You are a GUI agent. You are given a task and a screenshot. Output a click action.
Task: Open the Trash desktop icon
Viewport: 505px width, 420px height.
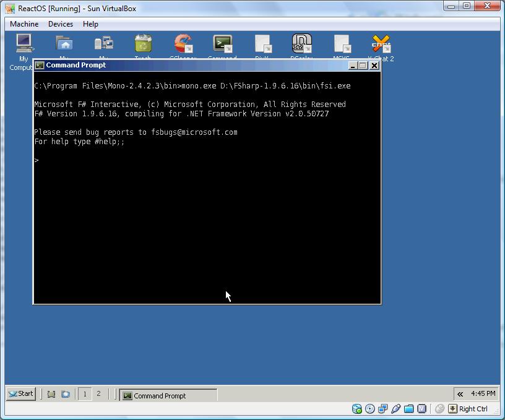tap(143, 43)
